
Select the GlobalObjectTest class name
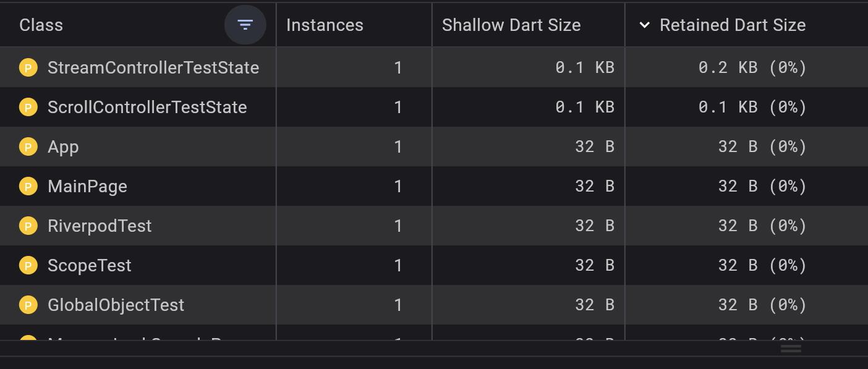click(x=116, y=305)
